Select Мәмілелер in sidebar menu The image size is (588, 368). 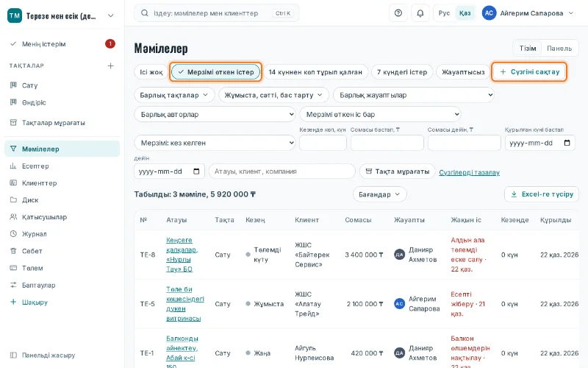pyautogui.click(x=62, y=149)
